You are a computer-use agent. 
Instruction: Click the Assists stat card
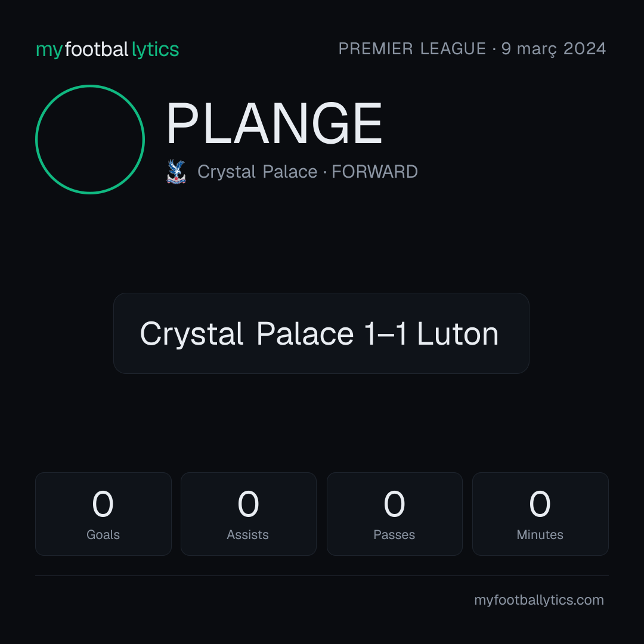[249, 514]
